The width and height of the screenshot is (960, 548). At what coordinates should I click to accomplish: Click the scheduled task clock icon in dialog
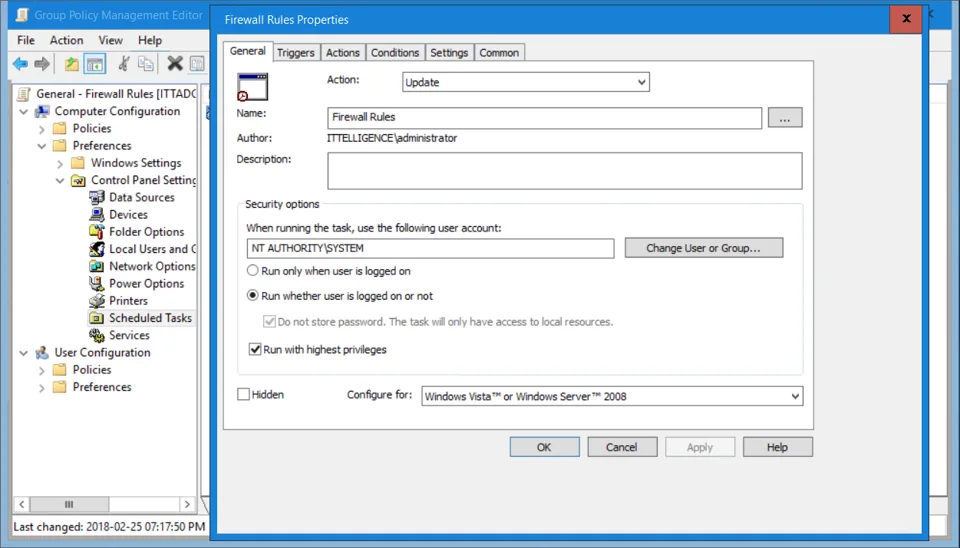point(252,88)
